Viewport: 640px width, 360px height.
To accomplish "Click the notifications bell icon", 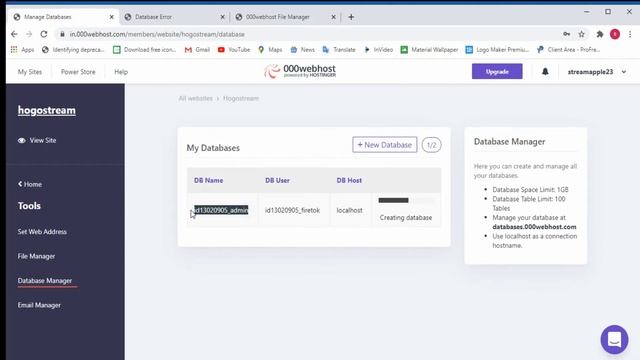I will (x=545, y=72).
